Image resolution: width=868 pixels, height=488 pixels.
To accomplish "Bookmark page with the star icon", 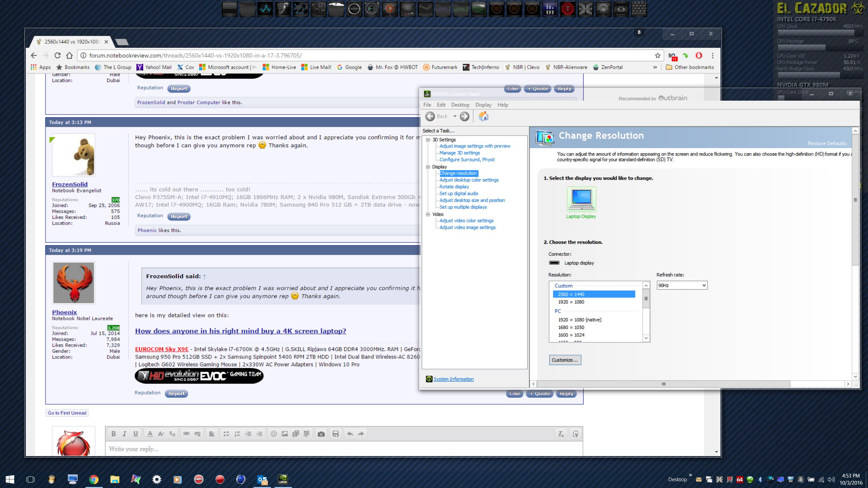I will point(657,55).
